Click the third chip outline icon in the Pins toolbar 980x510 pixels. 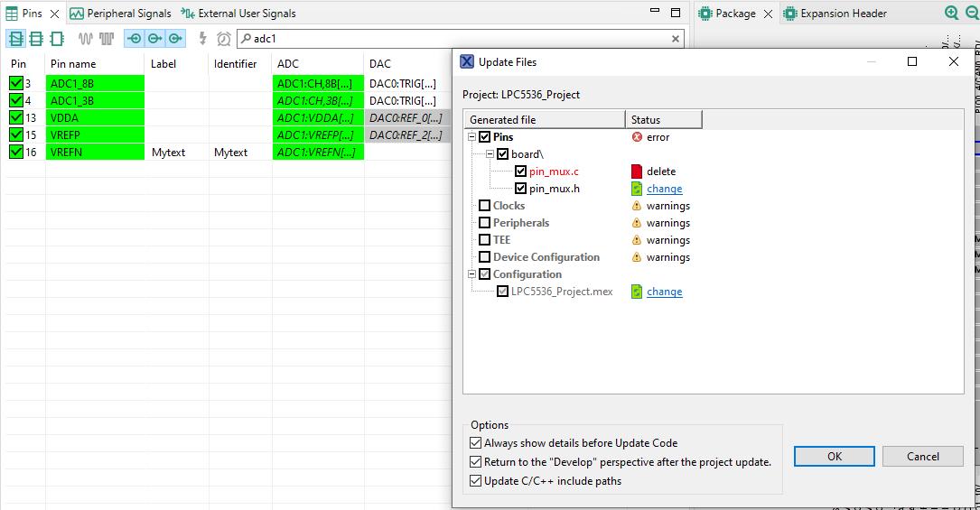click(x=57, y=39)
